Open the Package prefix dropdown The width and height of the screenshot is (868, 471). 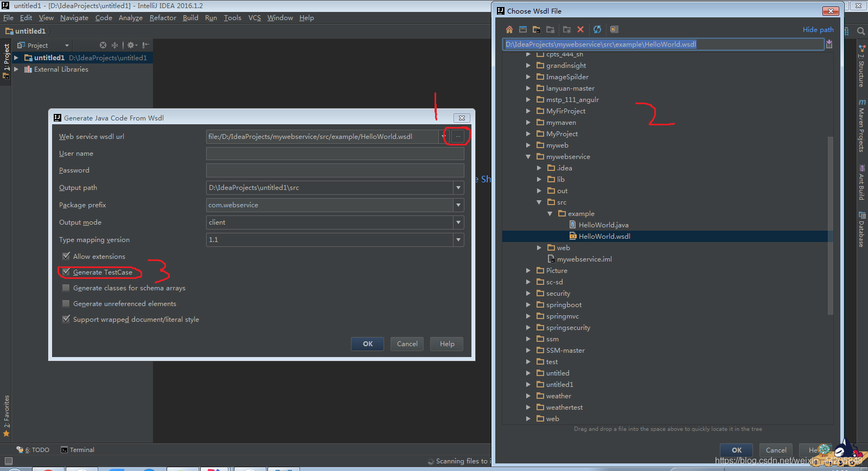458,205
